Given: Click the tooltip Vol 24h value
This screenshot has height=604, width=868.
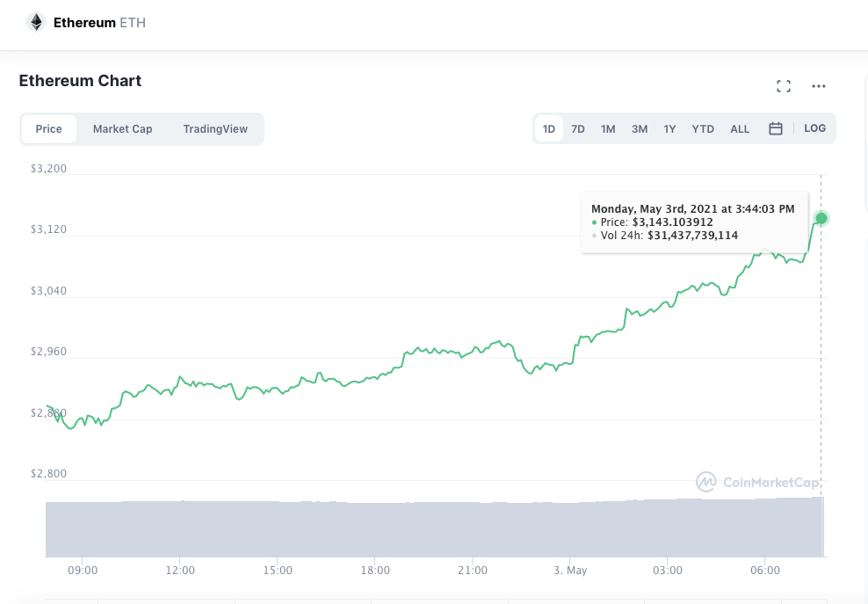Looking at the screenshot, I should tap(692, 236).
